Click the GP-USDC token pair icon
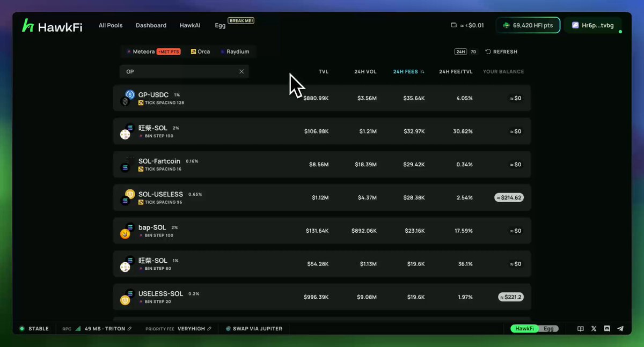644x347 pixels. point(128,98)
